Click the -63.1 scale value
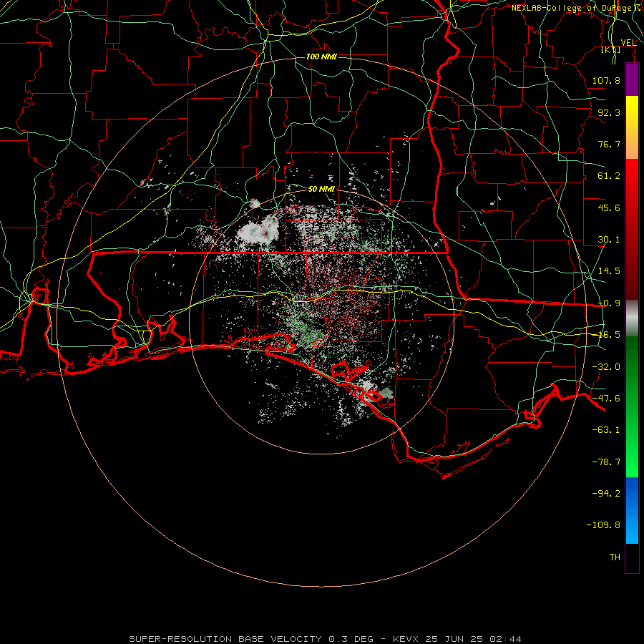Image resolution: width=644 pixels, height=644 pixels. point(606,430)
